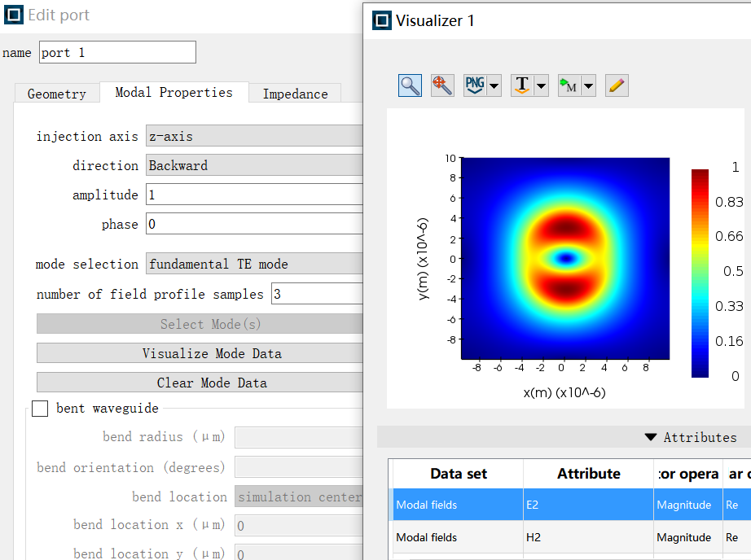751x560 pixels.
Task: Switch to the Impedance tab
Action: tap(295, 94)
